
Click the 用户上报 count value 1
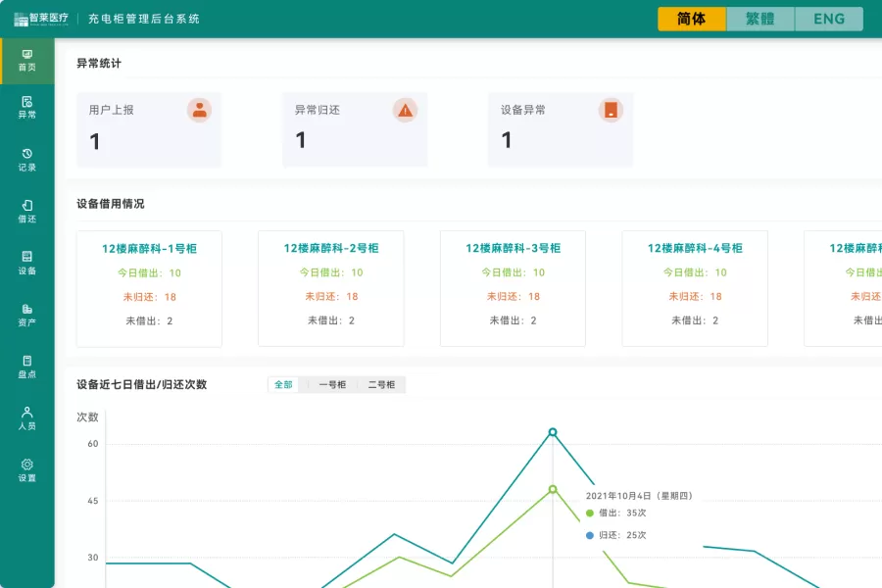(95, 141)
